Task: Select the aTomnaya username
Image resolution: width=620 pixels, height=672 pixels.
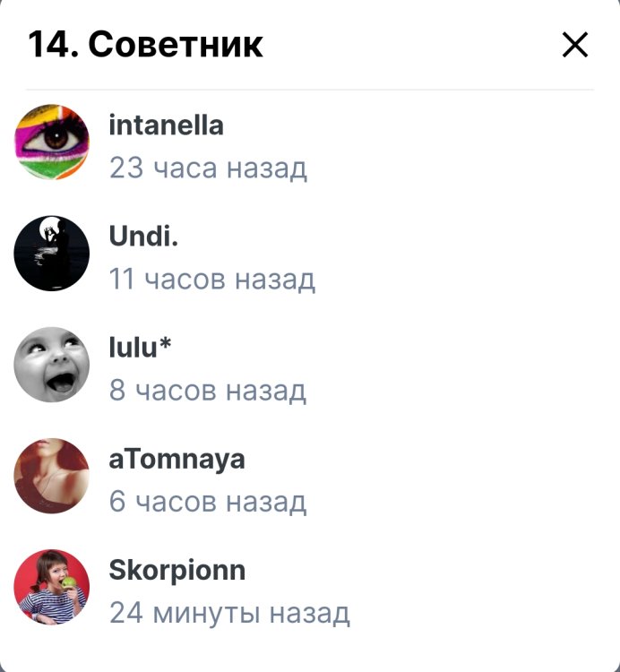Action: (177, 460)
